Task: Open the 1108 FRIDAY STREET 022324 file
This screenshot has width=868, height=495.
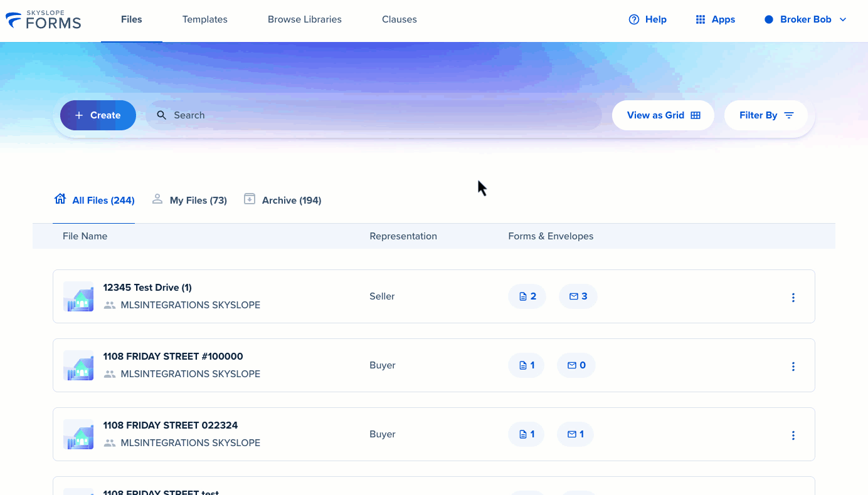Action: [171, 425]
